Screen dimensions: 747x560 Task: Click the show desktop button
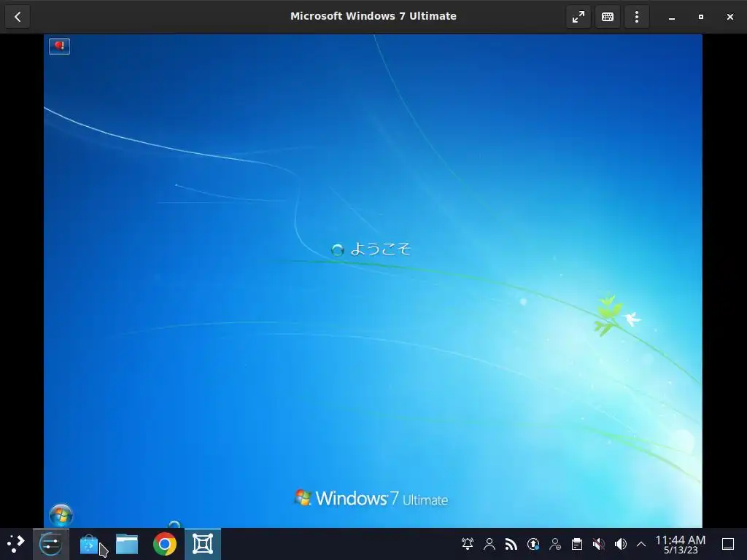(728, 544)
